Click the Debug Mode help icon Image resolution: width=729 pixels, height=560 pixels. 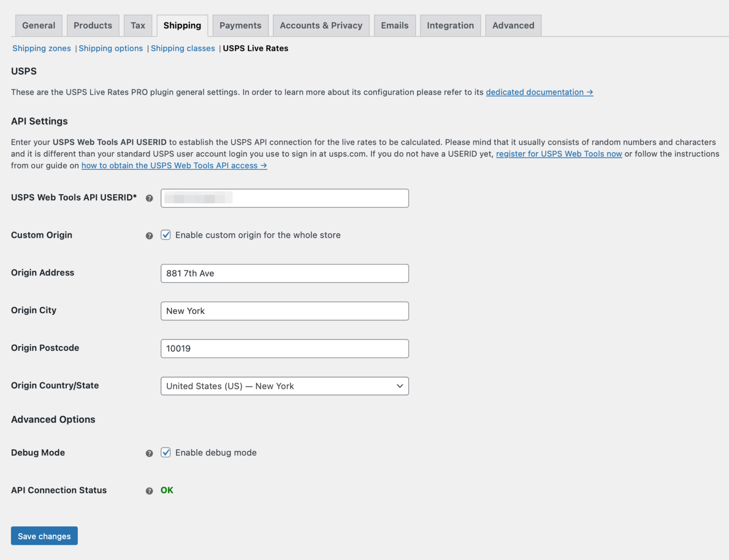click(149, 453)
